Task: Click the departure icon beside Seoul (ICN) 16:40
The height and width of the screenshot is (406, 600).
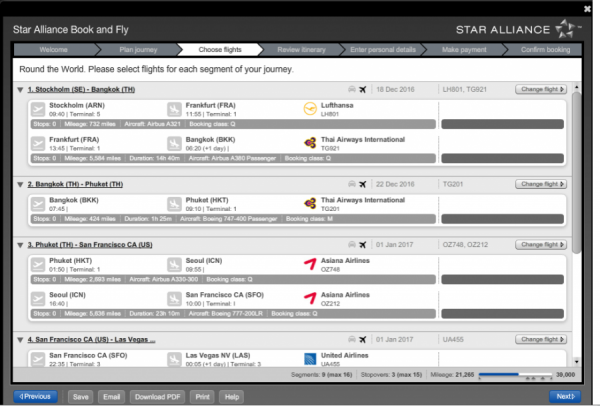Action: (x=38, y=299)
